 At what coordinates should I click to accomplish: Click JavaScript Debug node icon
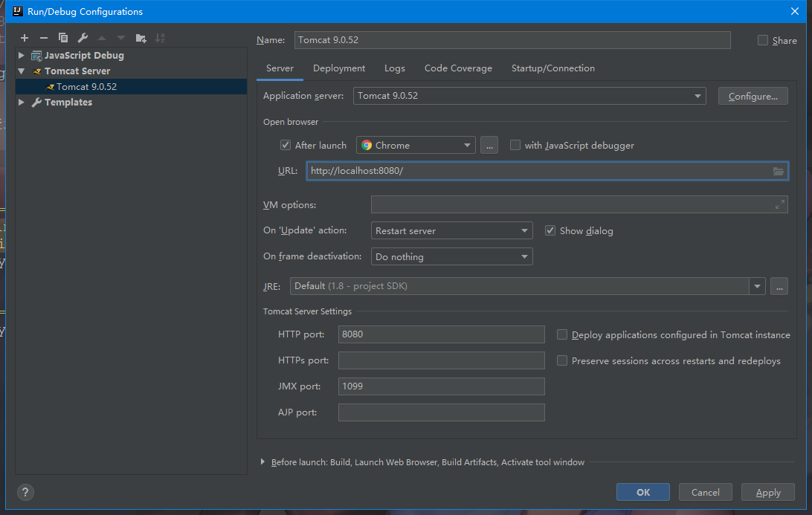[36, 56]
